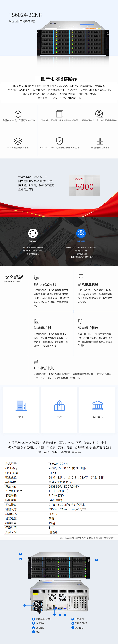Select the CPU value 2×海光 5380 16核 32线程
118x644 pixels.
68,468
